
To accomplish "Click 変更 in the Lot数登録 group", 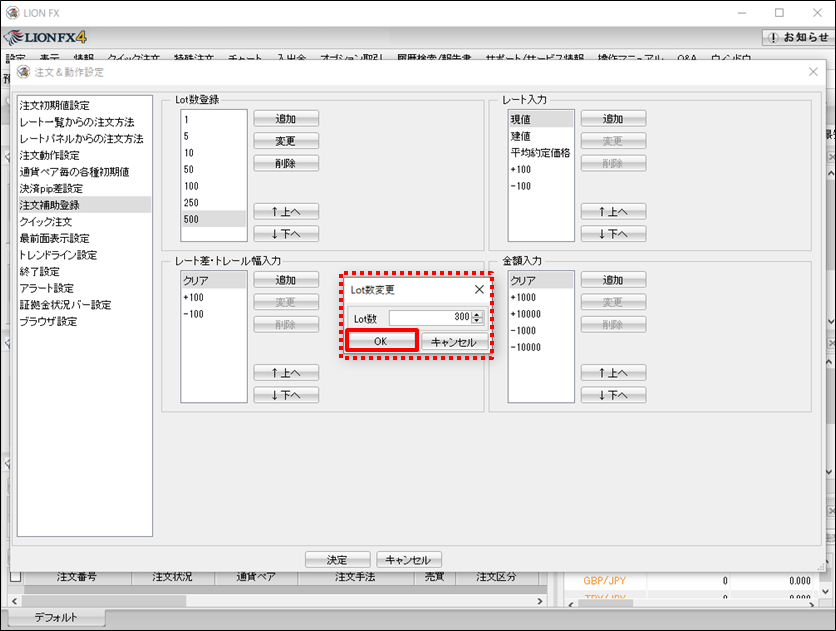I will 286,141.
